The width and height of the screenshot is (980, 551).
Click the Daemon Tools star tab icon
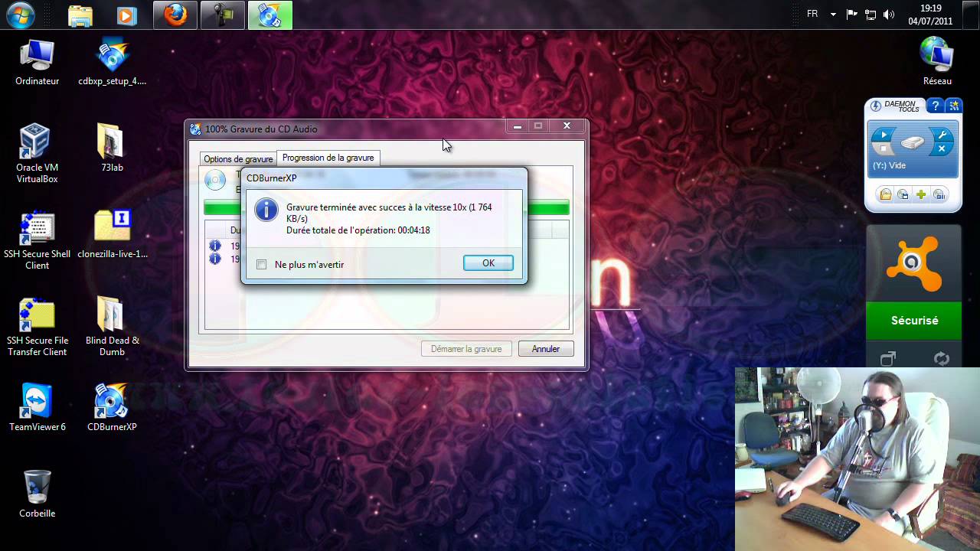click(x=953, y=106)
